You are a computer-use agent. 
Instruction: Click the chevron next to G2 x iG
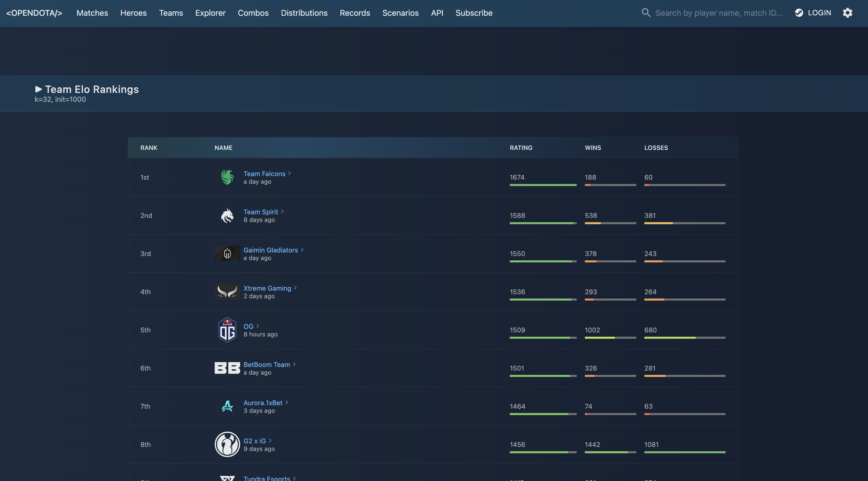[270, 441]
